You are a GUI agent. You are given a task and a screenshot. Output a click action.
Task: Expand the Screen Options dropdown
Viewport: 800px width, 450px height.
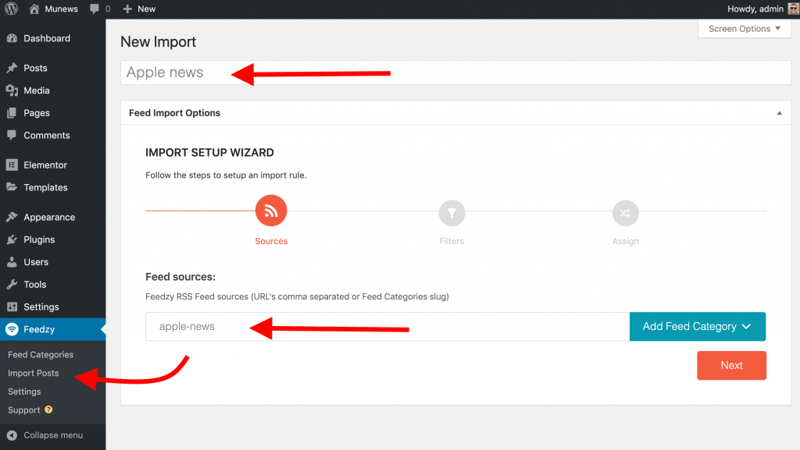pyautogui.click(x=744, y=29)
